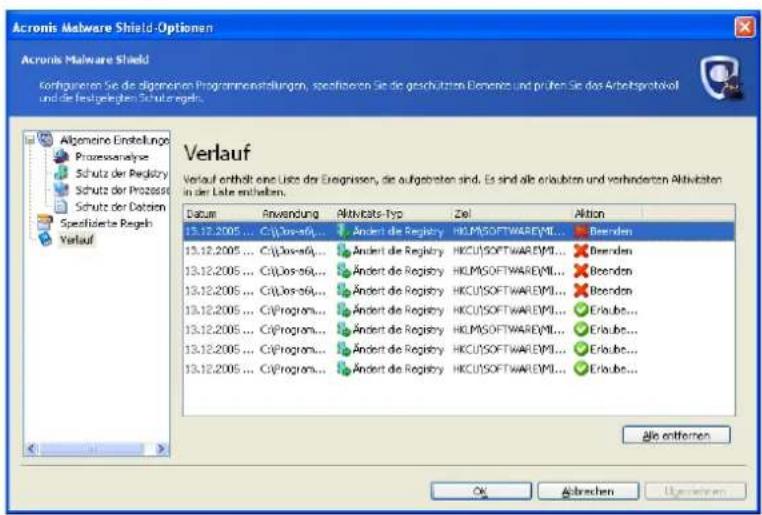This screenshot has width=762, height=515.
Task: Click the horizontal scrollbar thumb in the tree panel
Action: (92, 449)
